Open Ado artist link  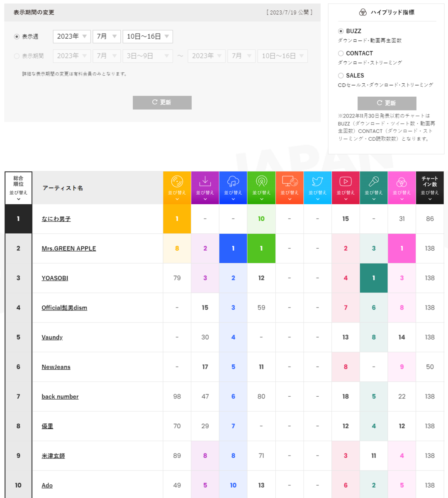[47, 485]
